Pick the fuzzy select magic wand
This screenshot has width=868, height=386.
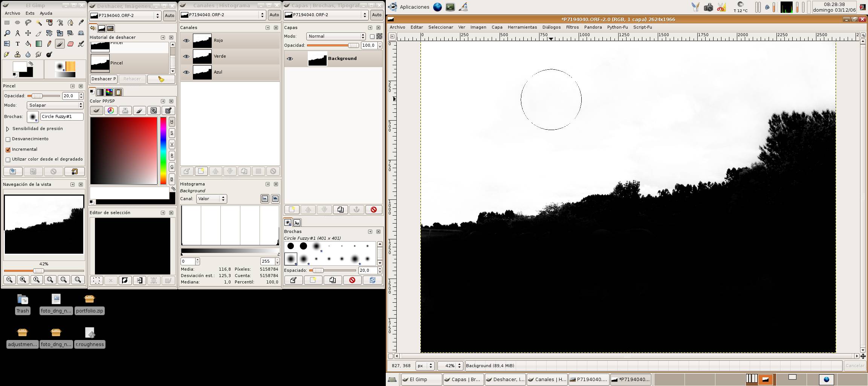[38, 23]
